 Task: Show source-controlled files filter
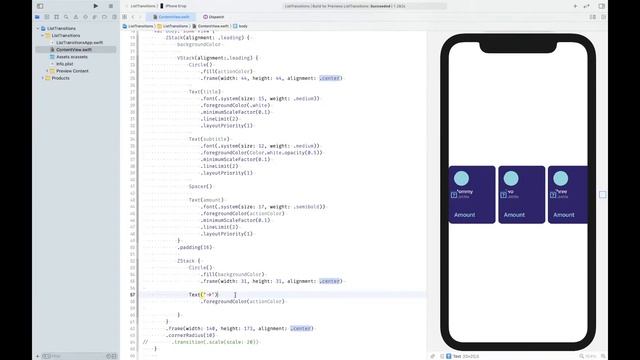coord(114,356)
